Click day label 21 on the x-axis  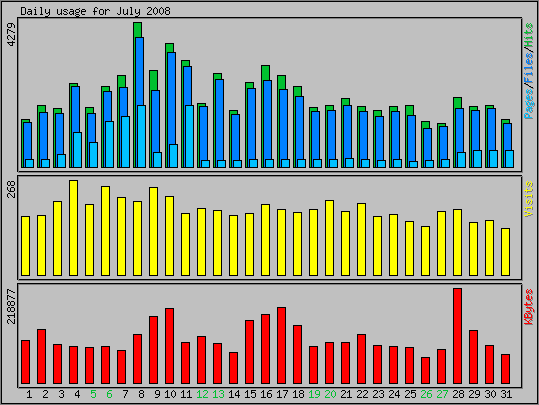coord(346,394)
